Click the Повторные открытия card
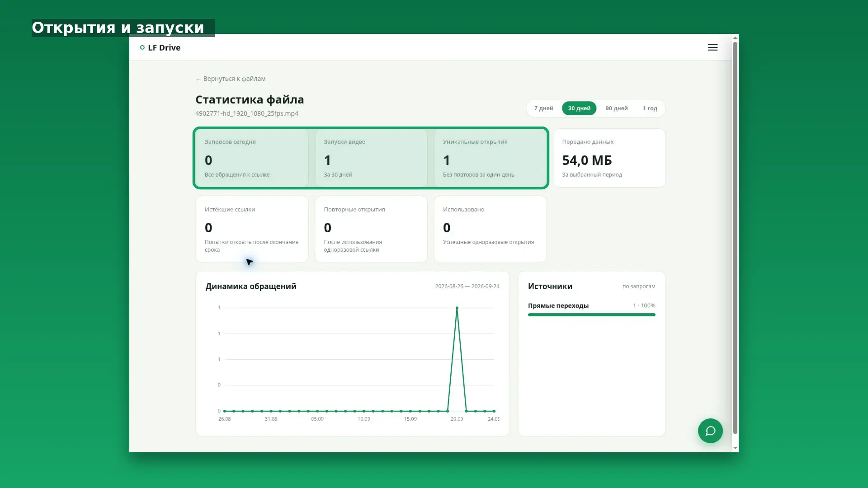 tap(371, 229)
